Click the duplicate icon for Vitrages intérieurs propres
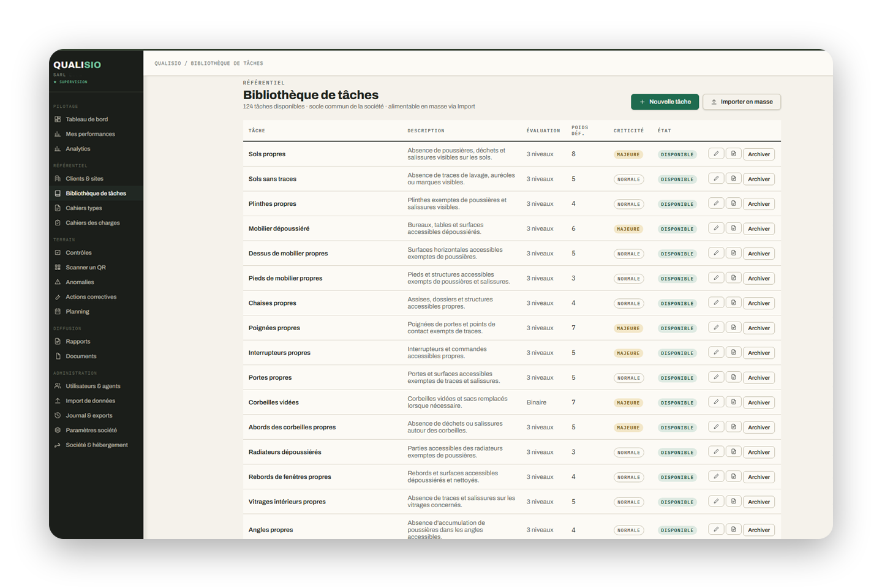 733,501
